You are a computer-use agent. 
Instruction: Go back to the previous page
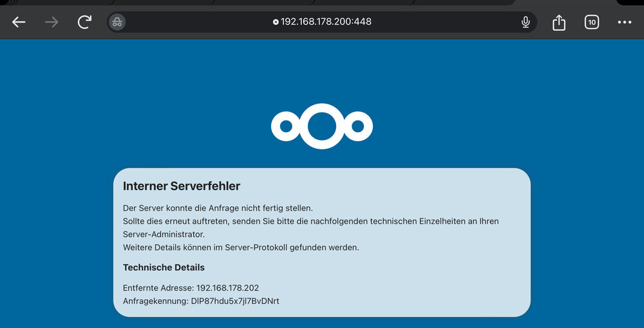[x=19, y=22]
